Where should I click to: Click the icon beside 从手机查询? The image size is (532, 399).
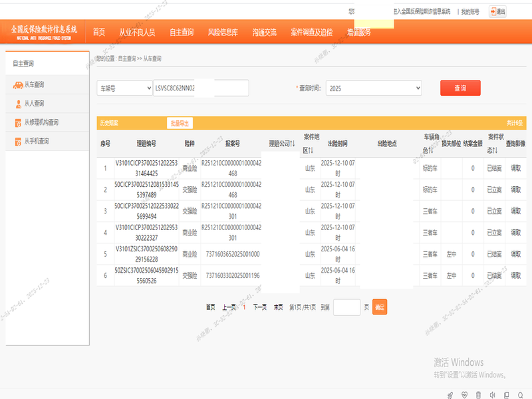(18, 141)
